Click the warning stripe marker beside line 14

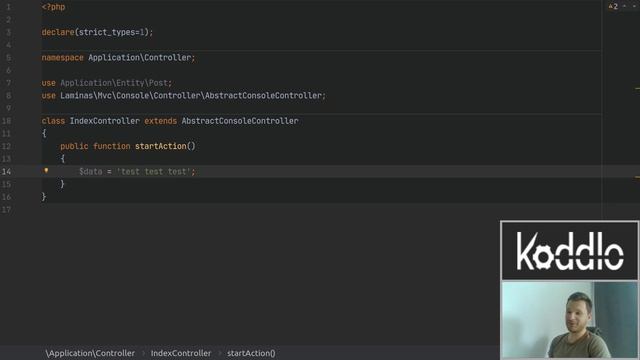point(637,177)
